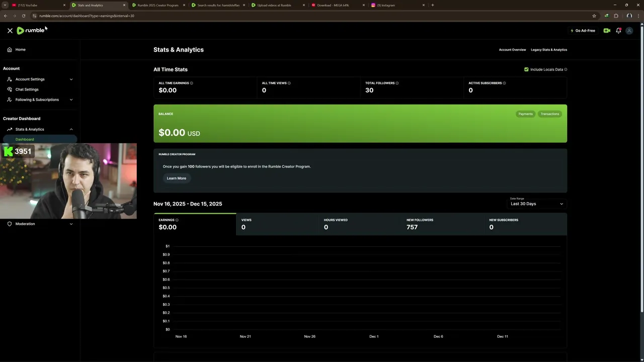The height and width of the screenshot is (362, 644).
Task: Click the info icon next to All Time Views
Action: [289, 83]
